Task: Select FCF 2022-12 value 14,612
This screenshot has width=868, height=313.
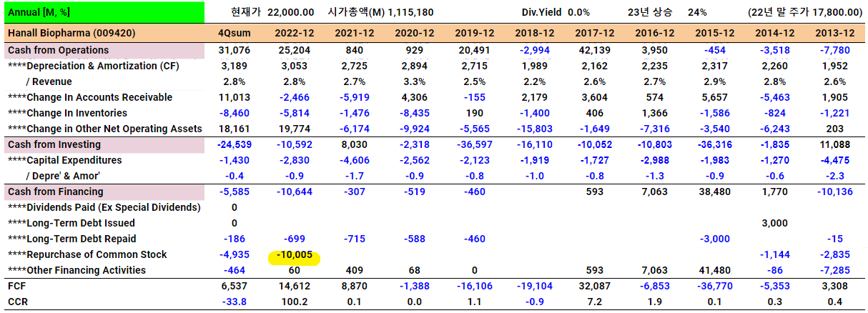Action: tap(294, 286)
